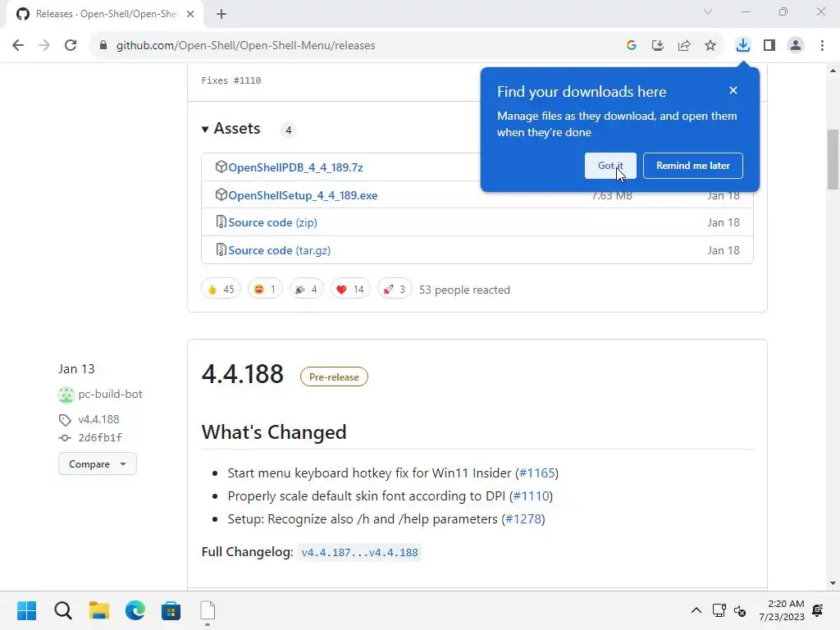Bookmark this tab with star icon

(x=710, y=46)
